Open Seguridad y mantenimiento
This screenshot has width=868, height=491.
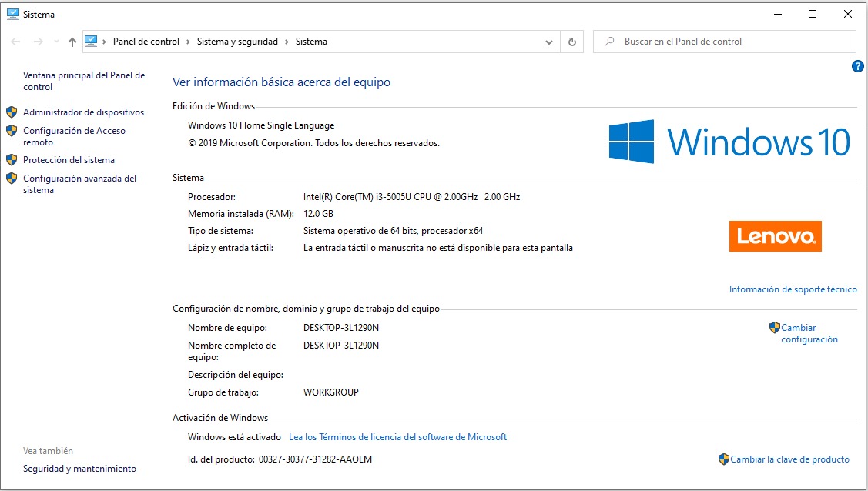(79, 469)
